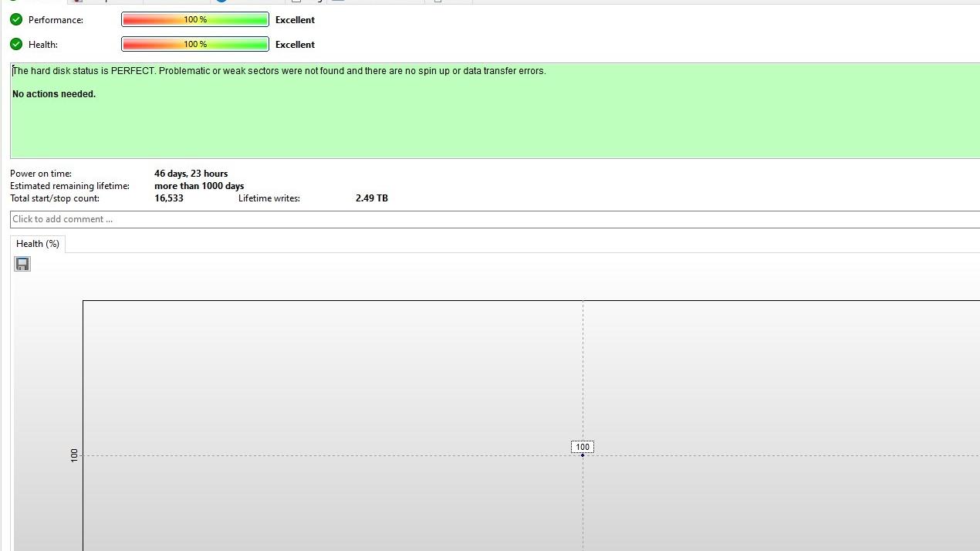Click the Excellent rating next to Health

(295, 45)
